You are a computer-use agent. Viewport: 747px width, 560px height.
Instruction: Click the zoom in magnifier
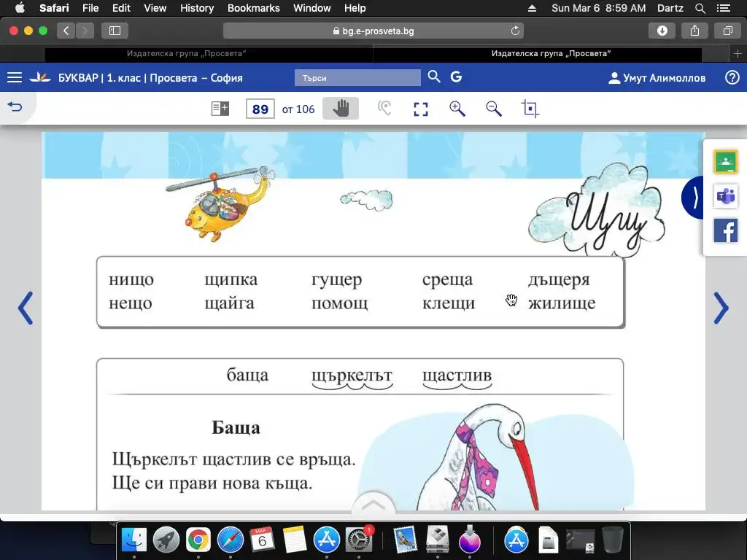(x=457, y=109)
